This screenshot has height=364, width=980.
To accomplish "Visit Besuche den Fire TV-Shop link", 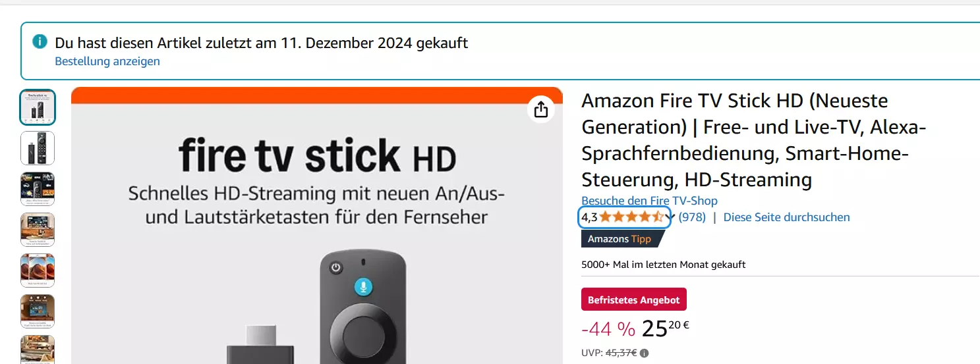I will click(x=649, y=201).
